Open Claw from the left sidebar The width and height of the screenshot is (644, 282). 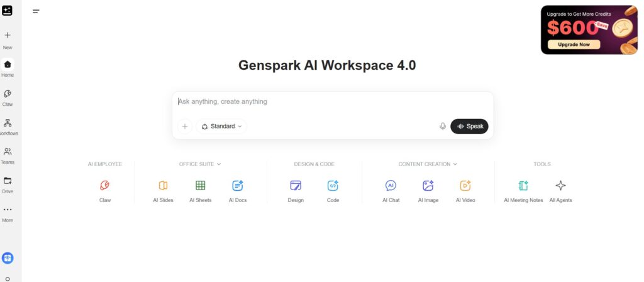click(x=8, y=98)
